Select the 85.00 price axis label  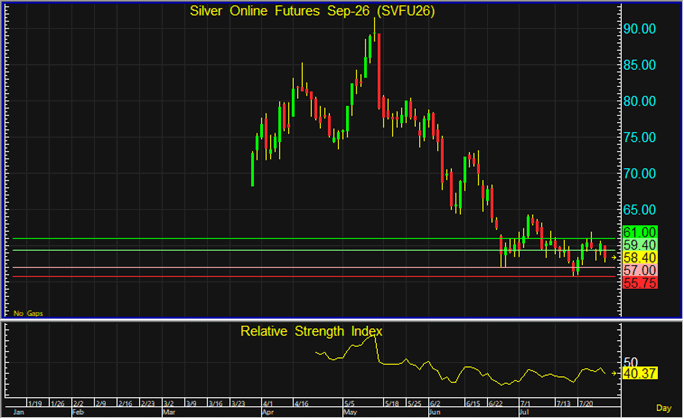[640, 65]
